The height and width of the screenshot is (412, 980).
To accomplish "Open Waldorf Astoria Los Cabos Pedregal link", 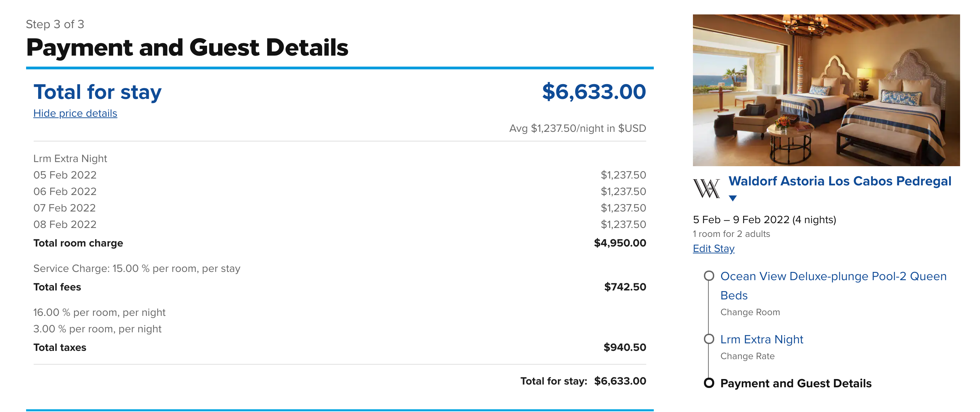I will tap(840, 181).
